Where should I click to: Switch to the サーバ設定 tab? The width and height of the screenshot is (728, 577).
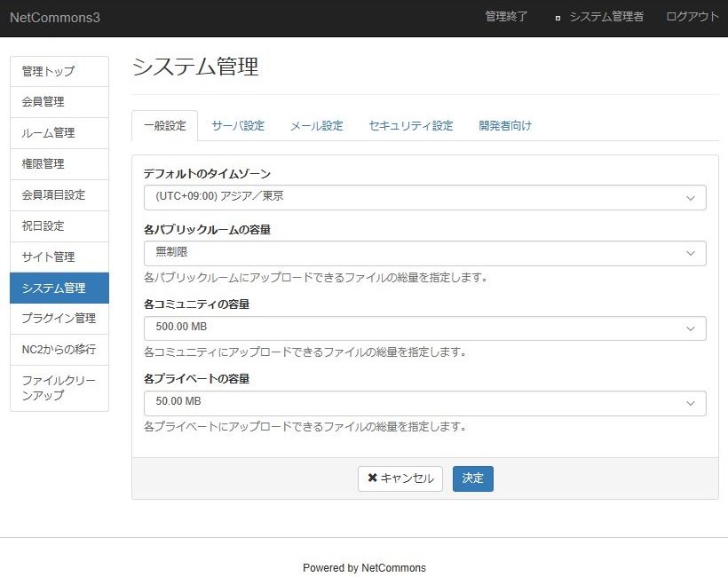238,126
